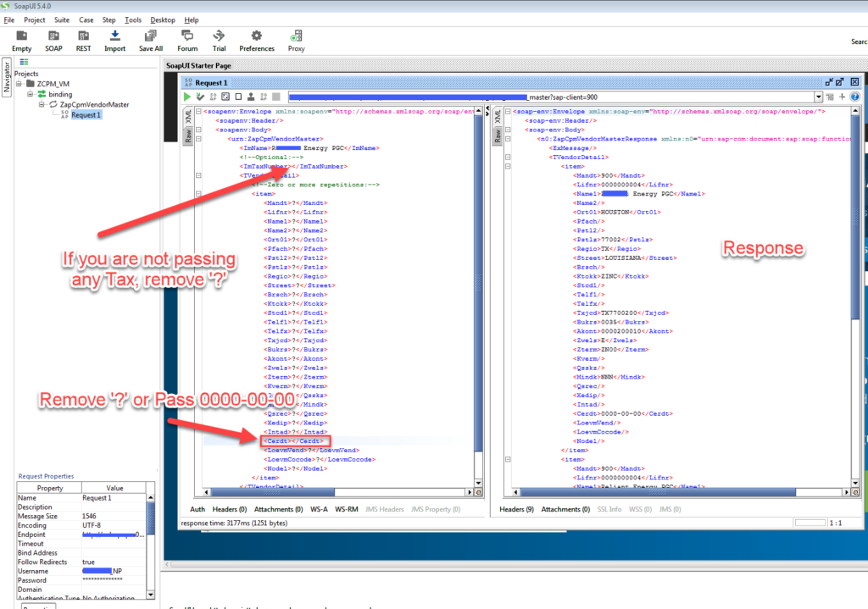Open the WS-RM tab
868x609 pixels.
point(347,509)
